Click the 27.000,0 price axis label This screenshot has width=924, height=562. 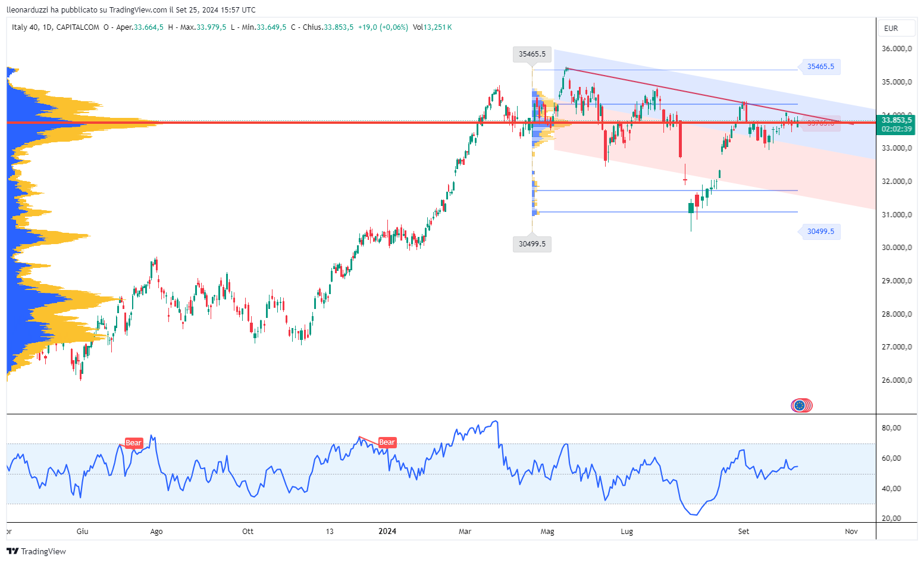coord(897,347)
